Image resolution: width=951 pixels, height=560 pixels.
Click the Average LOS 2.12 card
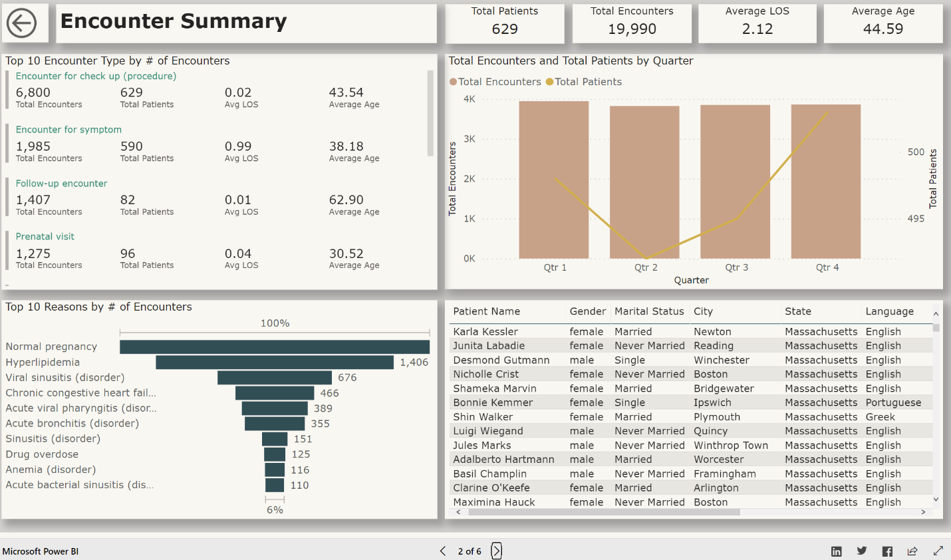(x=757, y=23)
